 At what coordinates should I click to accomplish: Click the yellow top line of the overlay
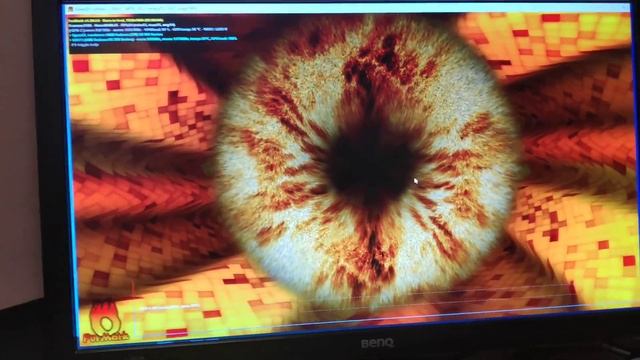(x=116, y=20)
